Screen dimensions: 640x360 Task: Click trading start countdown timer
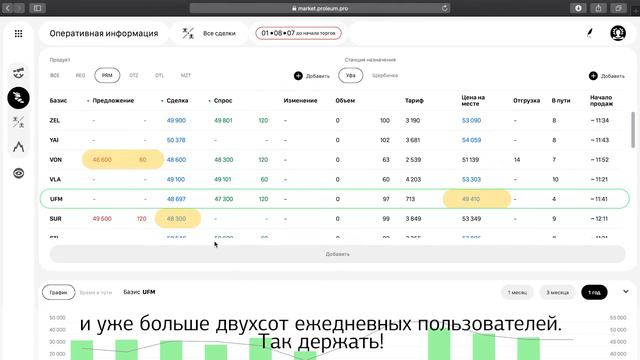click(298, 33)
